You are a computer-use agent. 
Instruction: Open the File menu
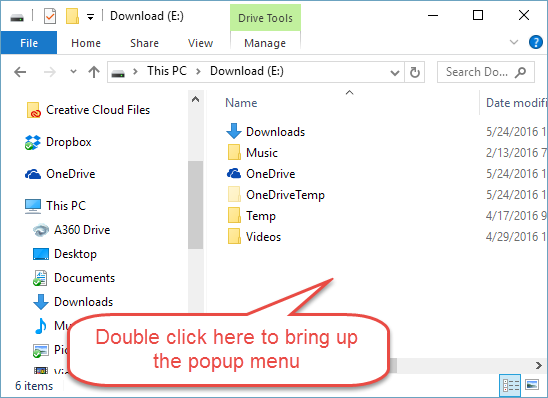coord(29,43)
